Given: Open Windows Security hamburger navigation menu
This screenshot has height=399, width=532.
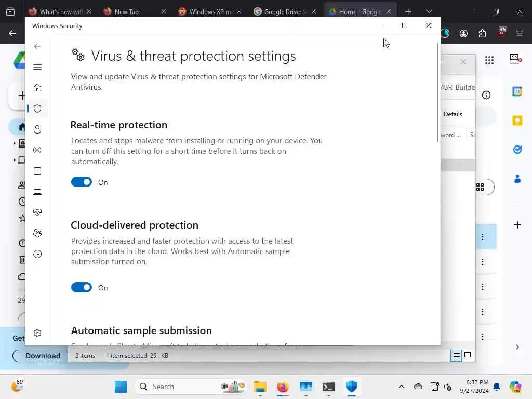Looking at the screenshot, I should tap(37, 67).
